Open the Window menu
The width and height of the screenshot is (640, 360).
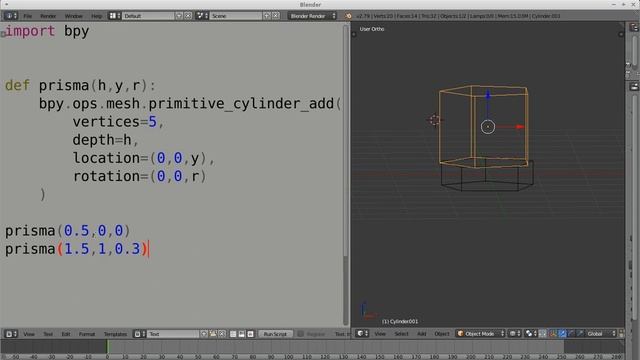(73, 16)
